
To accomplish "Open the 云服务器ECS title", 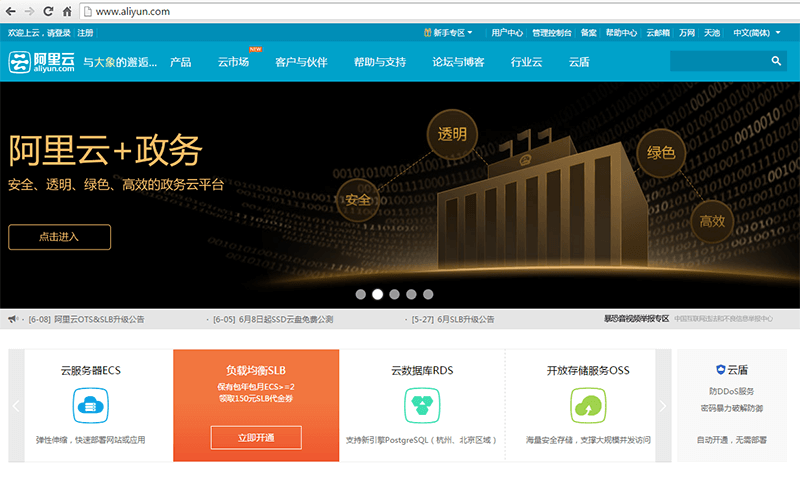I will pos(90,371).
